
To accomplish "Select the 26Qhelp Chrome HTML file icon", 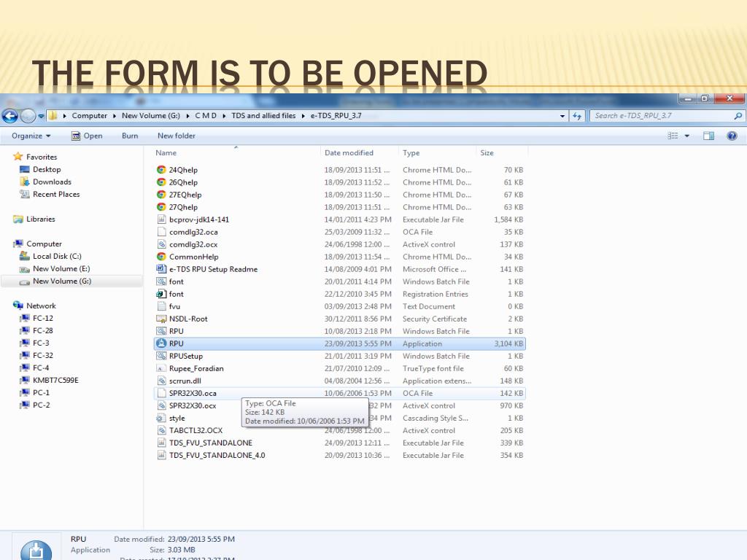I will (161, 182).
